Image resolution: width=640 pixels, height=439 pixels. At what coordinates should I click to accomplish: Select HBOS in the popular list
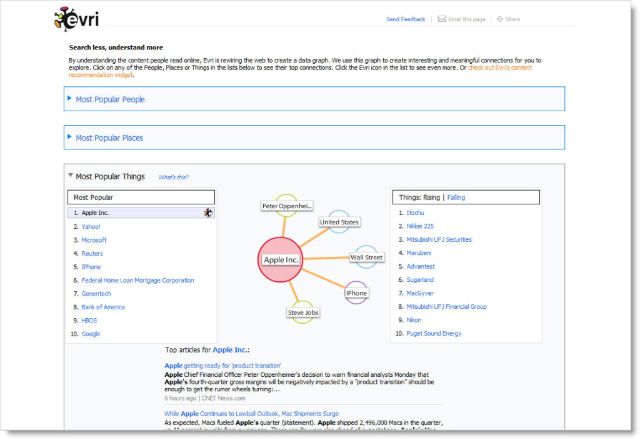coord(89,320)
